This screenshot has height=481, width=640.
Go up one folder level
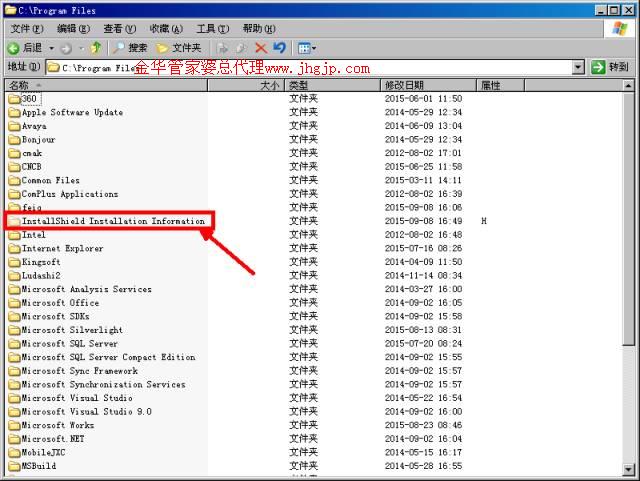pyautogui.click(x=96, y=48)
